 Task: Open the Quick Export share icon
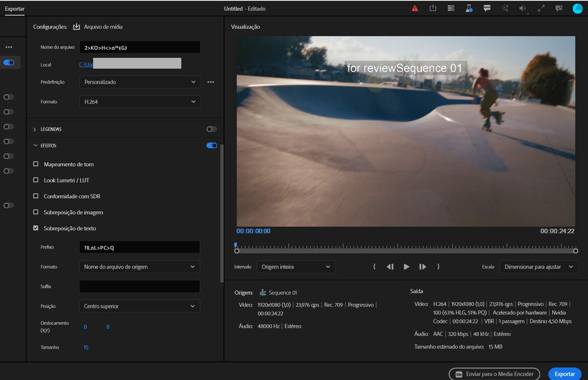433,8
